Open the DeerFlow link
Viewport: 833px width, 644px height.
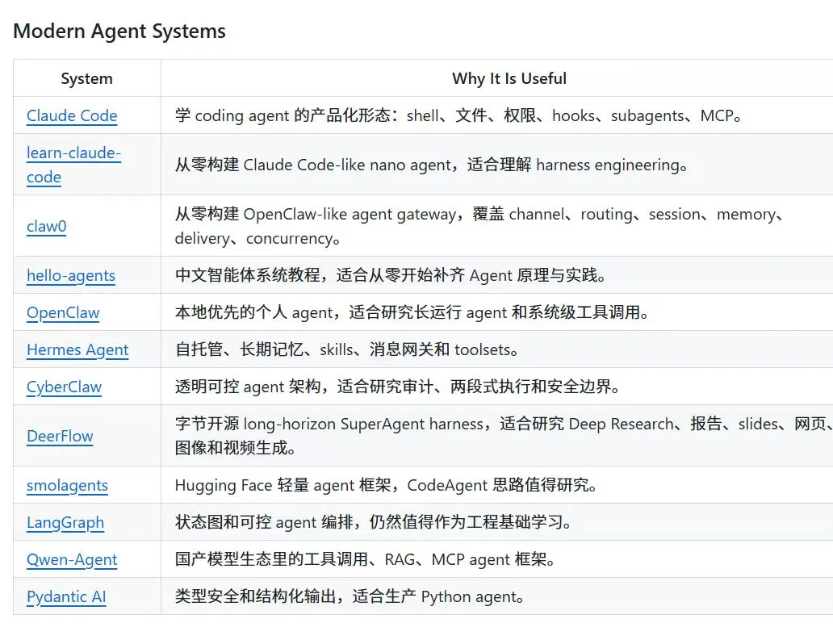pos(60,436)
